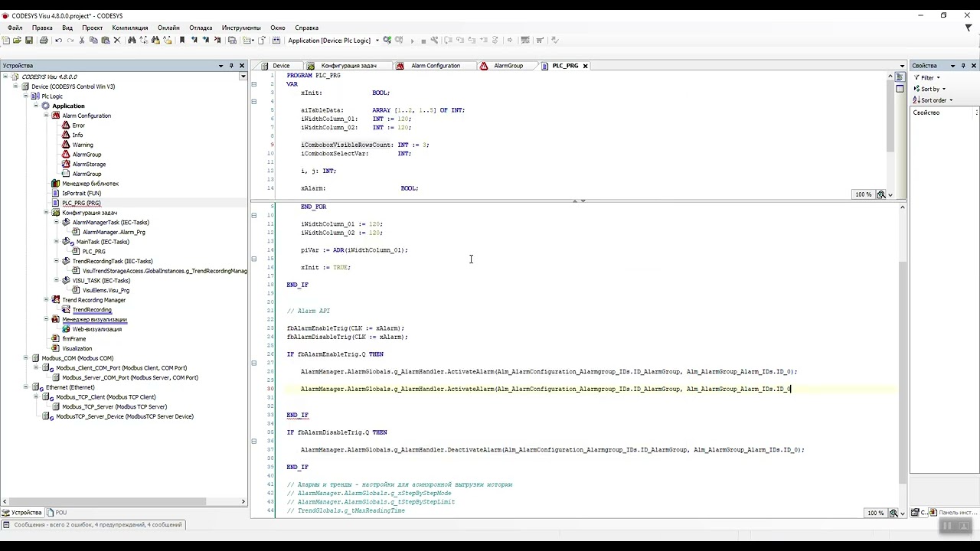
Task: Click the xInit := TRUE code line
Action: (325, 267)
